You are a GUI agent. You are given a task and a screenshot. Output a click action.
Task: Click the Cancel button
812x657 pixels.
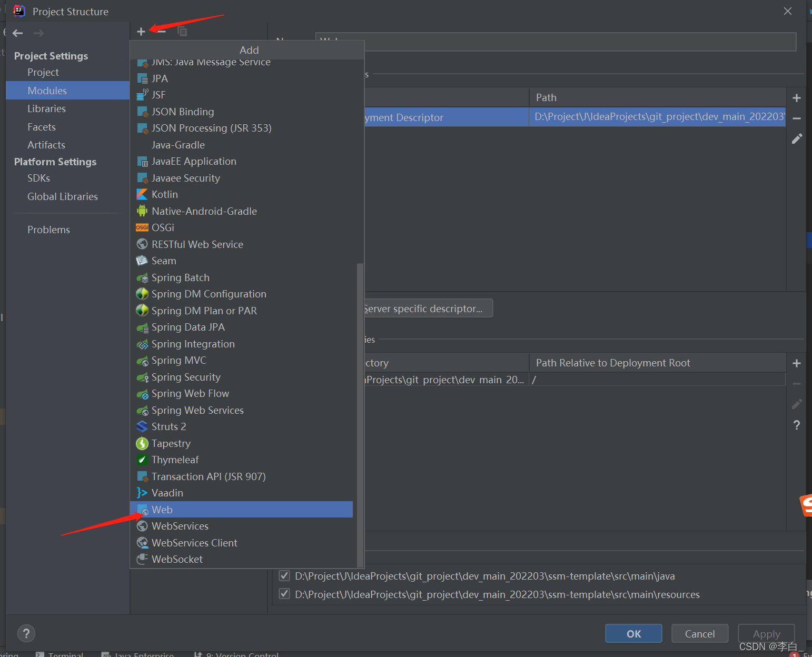click(700, 633)
